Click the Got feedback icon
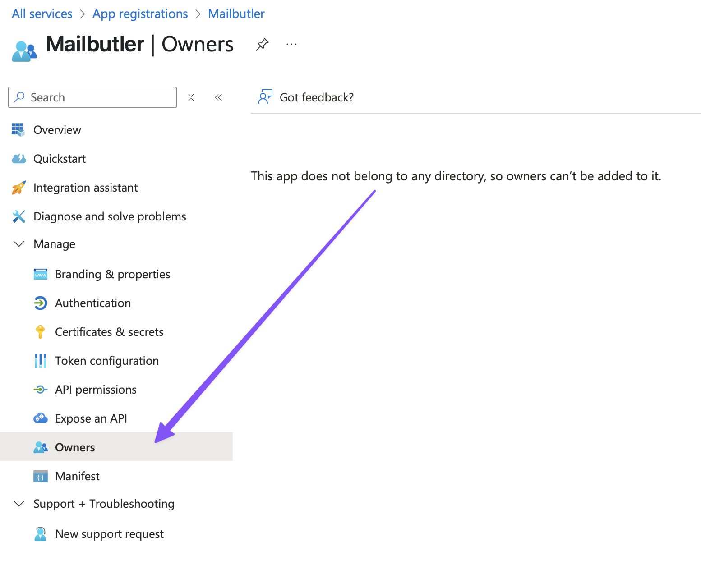This screenshot has width=701, height=588. click(265, 97)
